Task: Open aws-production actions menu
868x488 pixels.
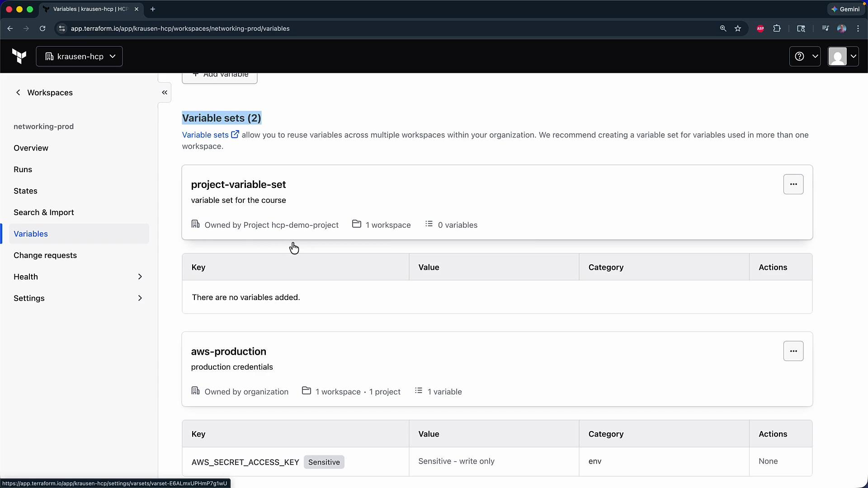Action: pyautogui.click(x=793, y=351)
